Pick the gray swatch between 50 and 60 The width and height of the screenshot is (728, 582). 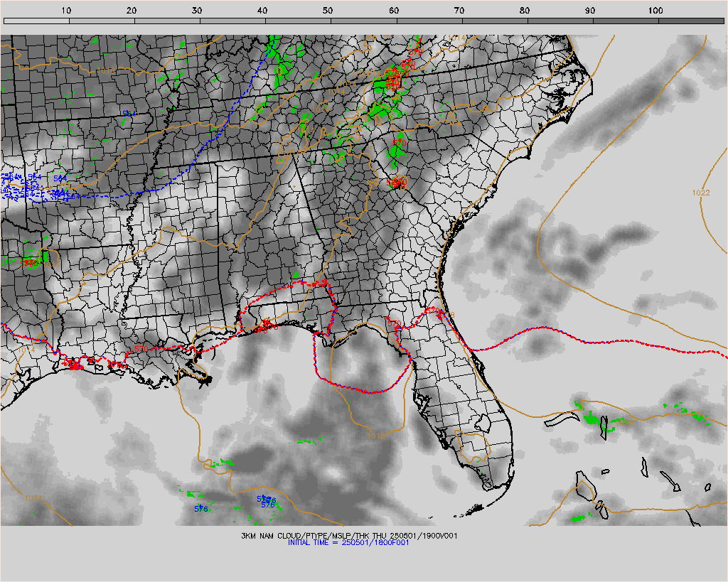pyautogui.click(x=364, y=21)
